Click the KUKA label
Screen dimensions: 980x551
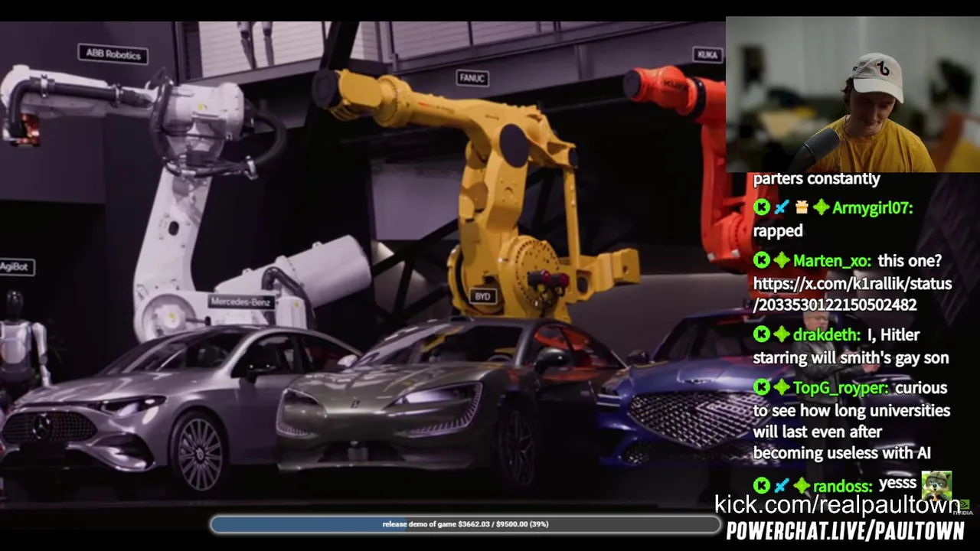click(707, 54)
